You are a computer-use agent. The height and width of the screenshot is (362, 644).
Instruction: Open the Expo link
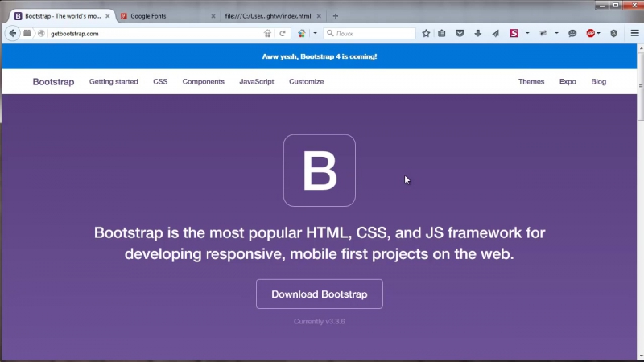568,82
